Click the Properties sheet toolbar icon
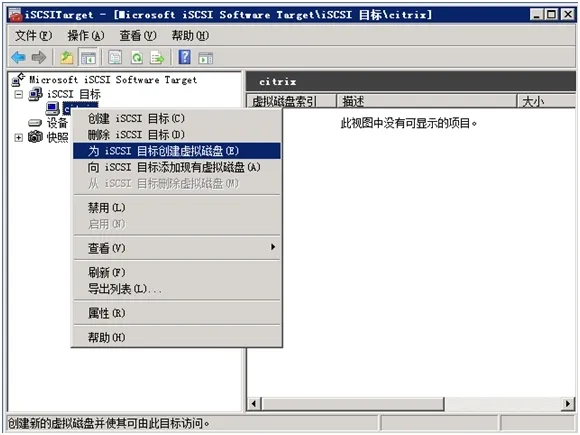 point(115,57)
